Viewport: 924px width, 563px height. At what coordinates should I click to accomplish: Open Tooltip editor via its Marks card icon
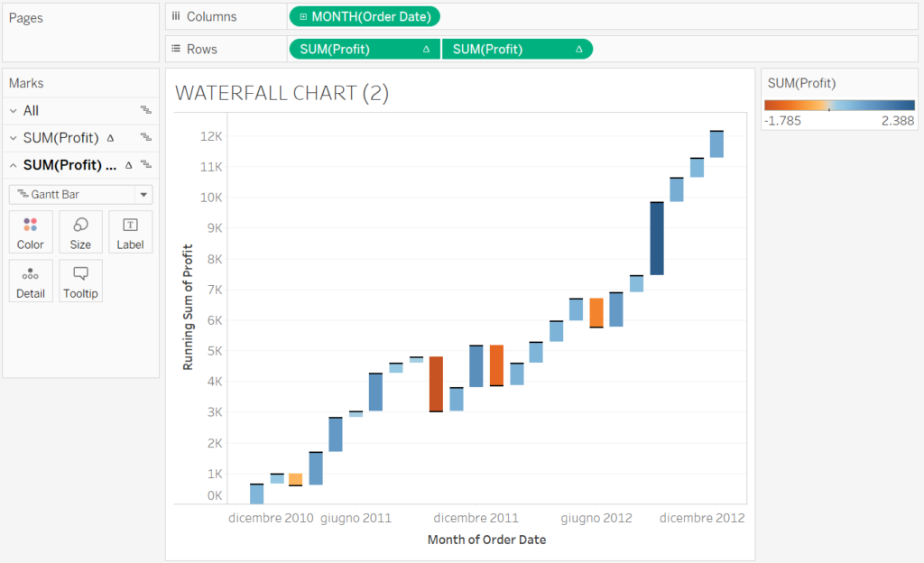80,281
